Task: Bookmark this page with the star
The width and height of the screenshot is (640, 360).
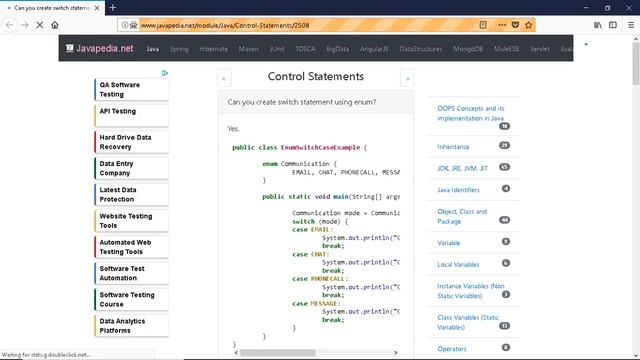Action: 529,25
